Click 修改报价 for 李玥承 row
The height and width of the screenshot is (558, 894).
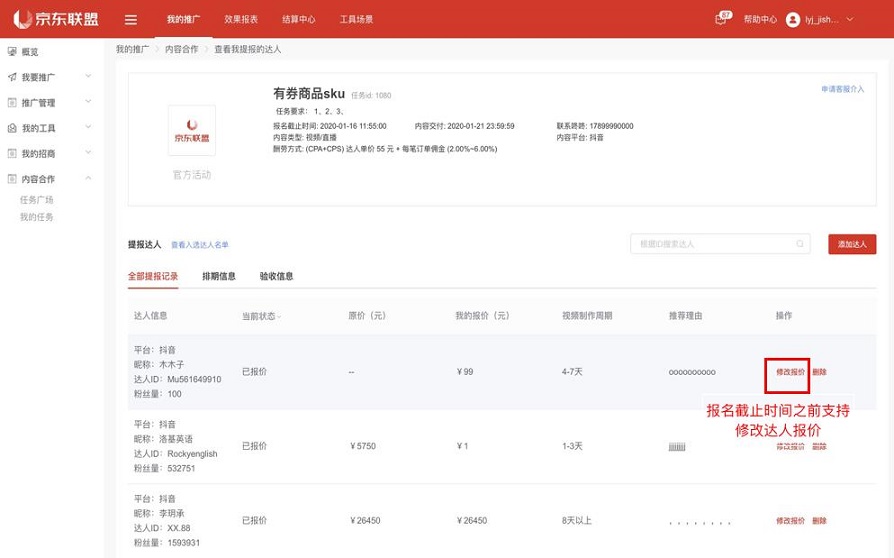coord(790,521)
